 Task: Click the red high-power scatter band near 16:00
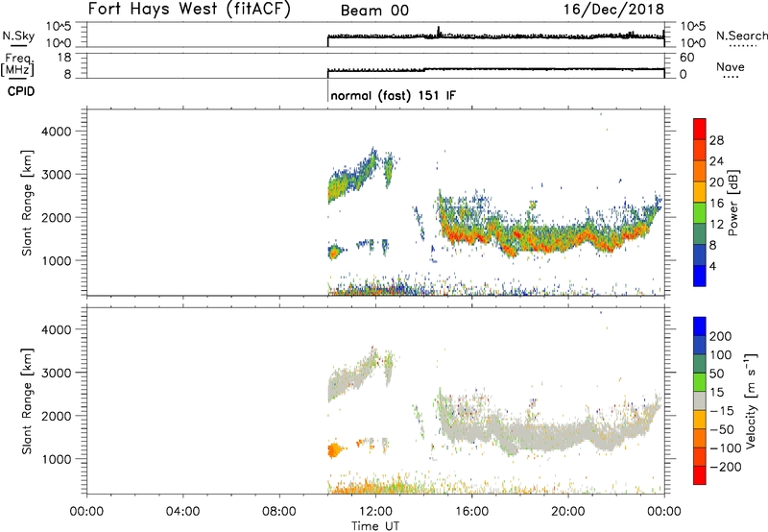click(471, 236)
